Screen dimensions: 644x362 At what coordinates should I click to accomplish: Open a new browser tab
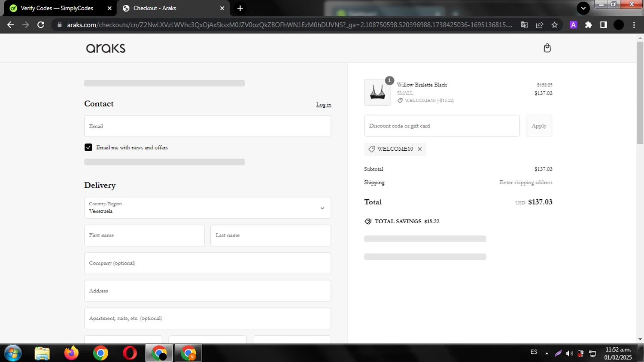[x=240, y=8]
